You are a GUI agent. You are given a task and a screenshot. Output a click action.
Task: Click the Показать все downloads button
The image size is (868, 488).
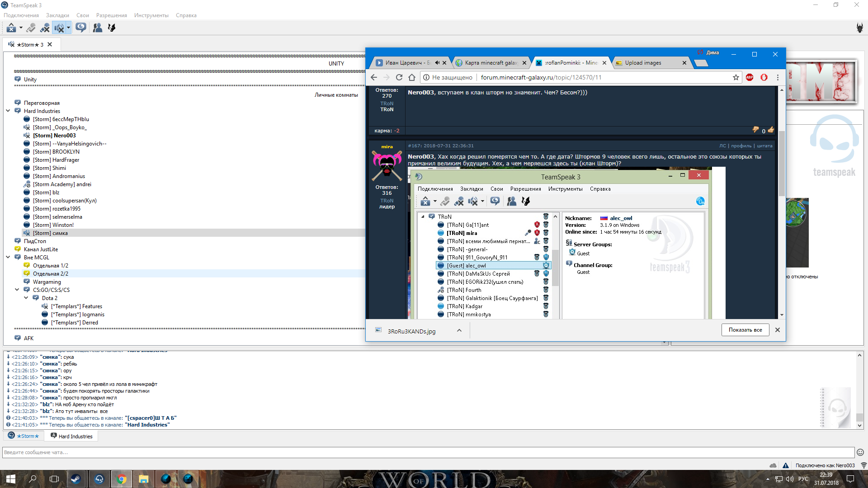coord(745,330)
